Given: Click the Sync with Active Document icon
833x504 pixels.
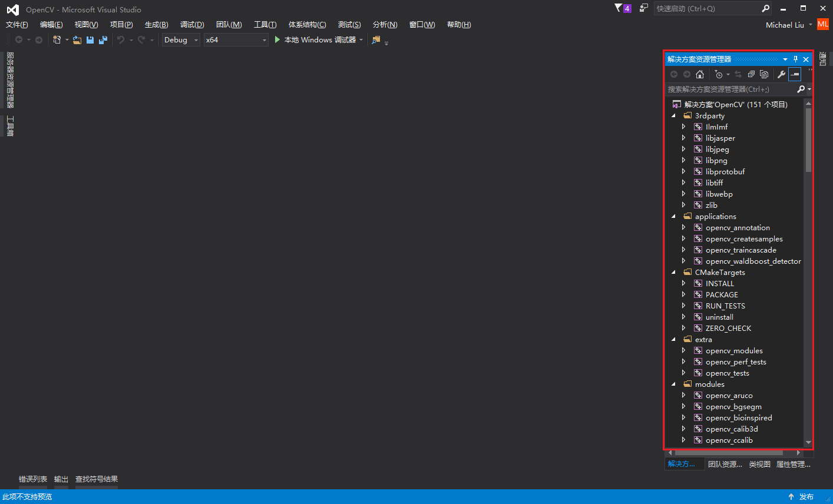Looking at the screenshot, I should (x=738, y=74).
